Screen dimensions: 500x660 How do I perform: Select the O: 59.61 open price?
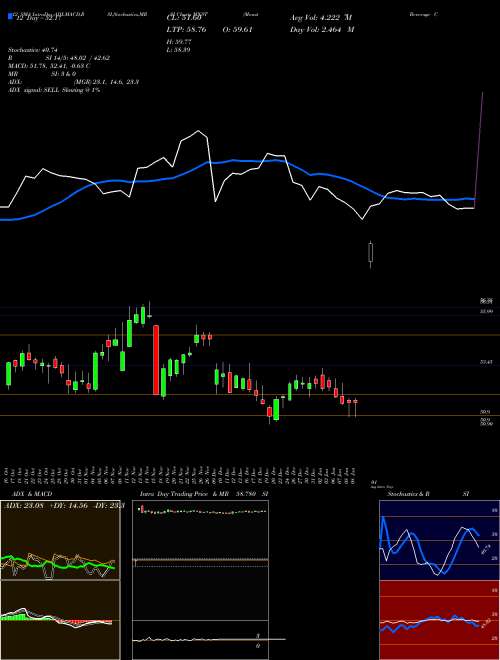237,29
